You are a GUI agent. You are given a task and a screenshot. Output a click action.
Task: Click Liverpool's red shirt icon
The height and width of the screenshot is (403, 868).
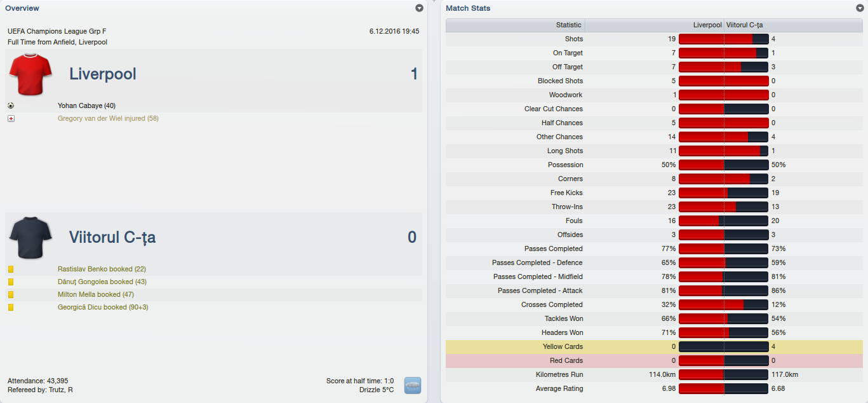[x=30, y=74]
